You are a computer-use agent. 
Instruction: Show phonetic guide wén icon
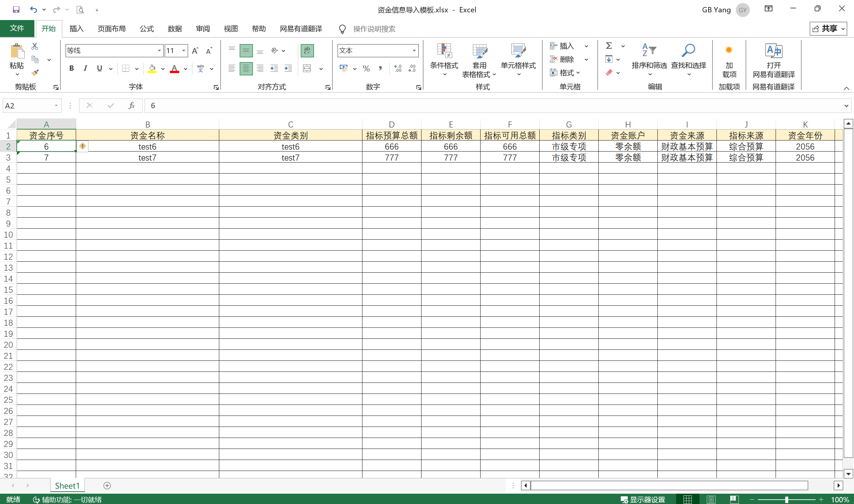click(x=201, y=69)
